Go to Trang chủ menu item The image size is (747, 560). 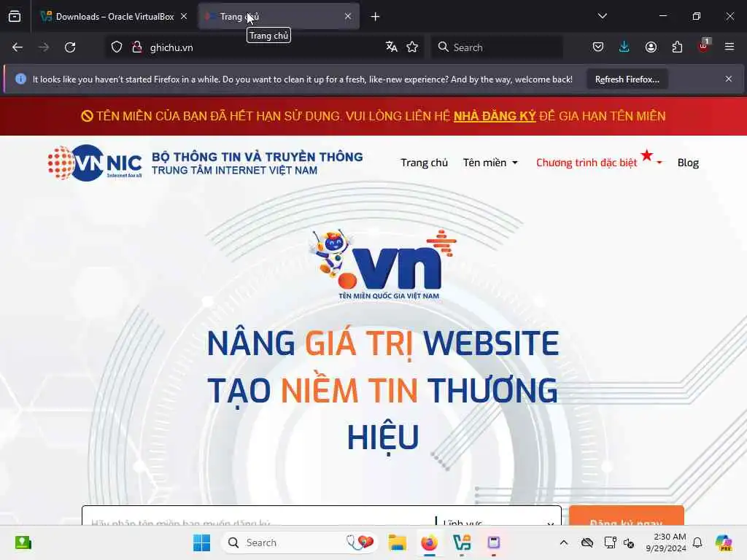click(424, 163)
